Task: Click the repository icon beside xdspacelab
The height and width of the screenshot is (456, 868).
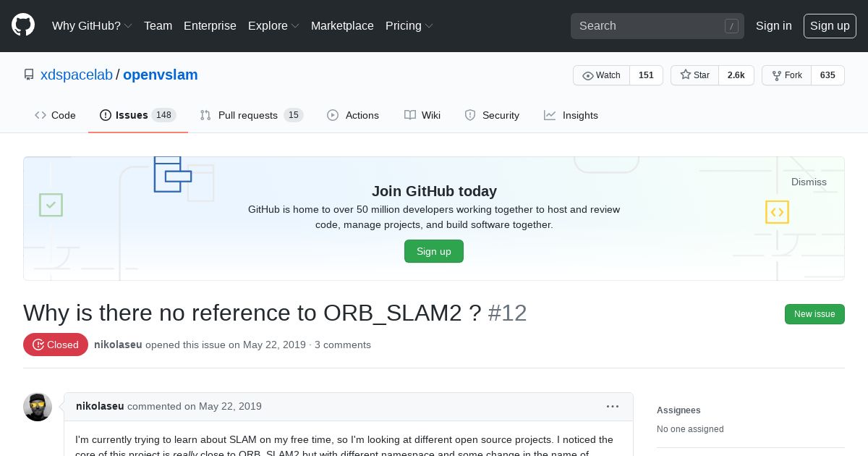Action: [x=29, y=75]
